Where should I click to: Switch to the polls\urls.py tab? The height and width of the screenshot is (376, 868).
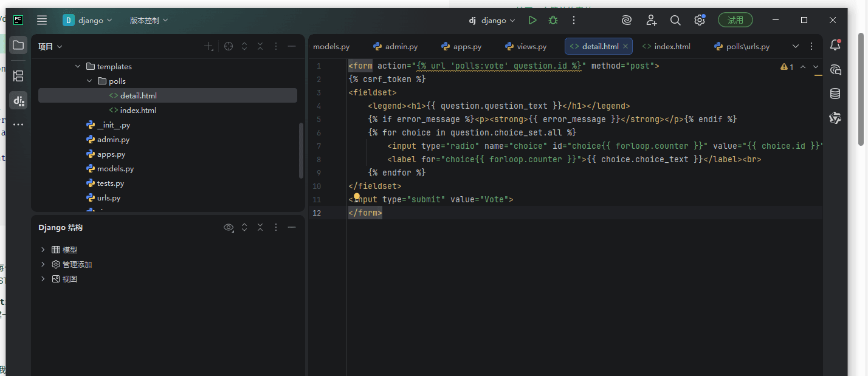coord(742,46)
